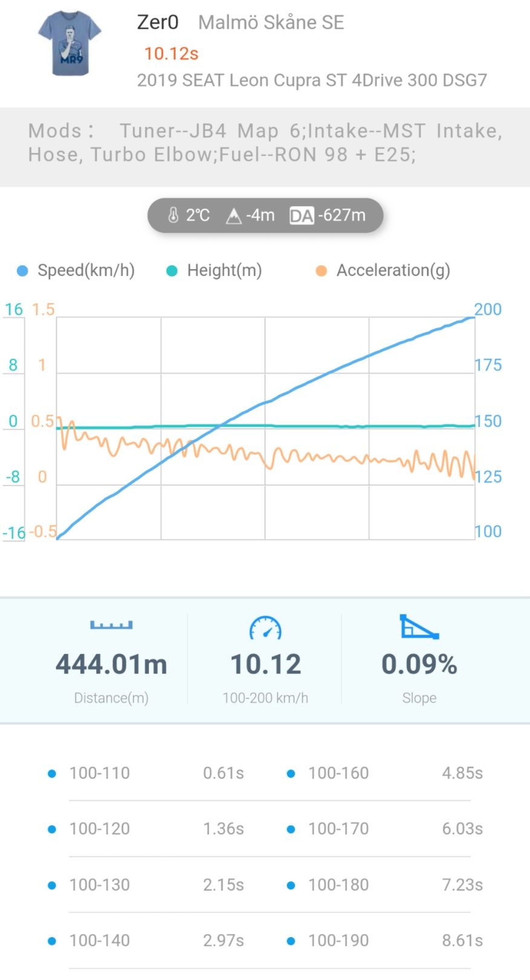Click the Mods description box
Image resolution: width=530 pixels, height=980 pixels.
(x=265, y=143)
